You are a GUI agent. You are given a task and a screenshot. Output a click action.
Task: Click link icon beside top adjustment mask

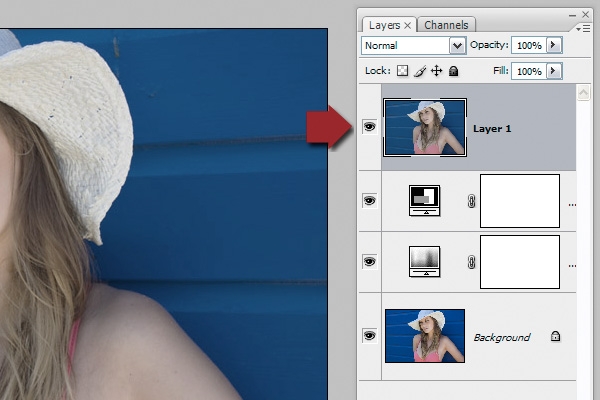[x=471, y=201]
